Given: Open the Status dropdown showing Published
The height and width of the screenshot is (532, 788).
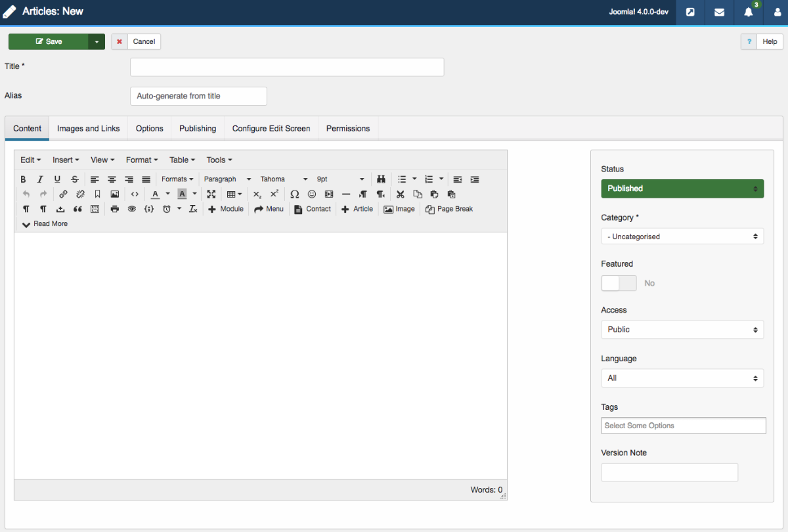Looking at the screenshot, I should coord(682,188).
